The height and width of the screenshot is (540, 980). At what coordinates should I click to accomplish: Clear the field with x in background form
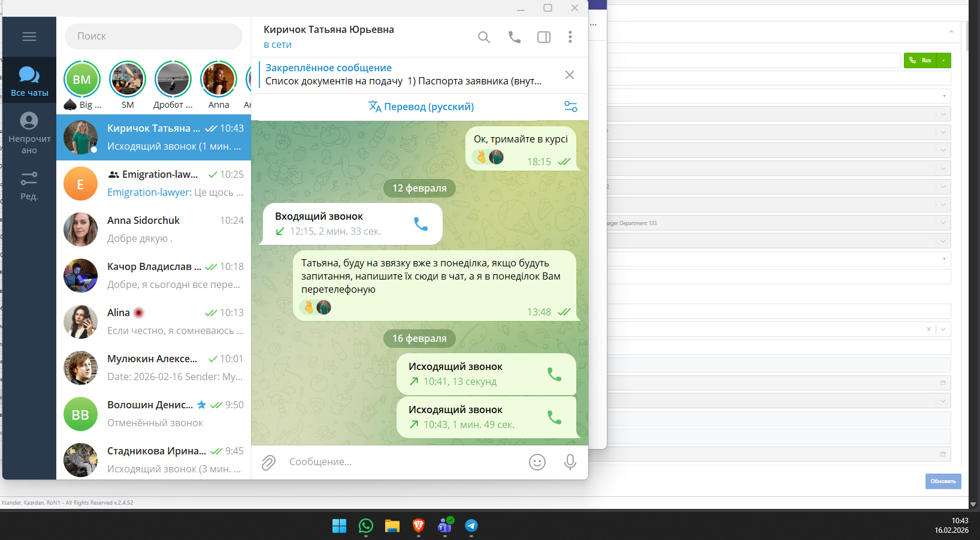pos(929,329)
